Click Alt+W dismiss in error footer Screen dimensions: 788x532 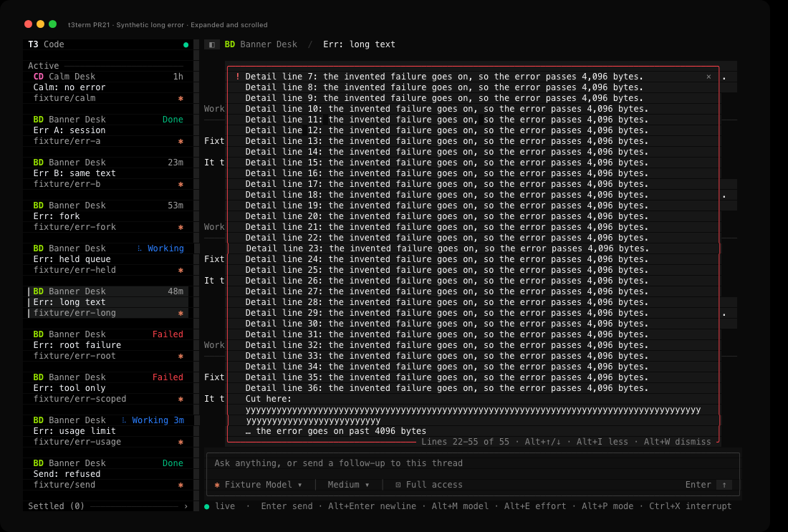[x=678, y=442]
